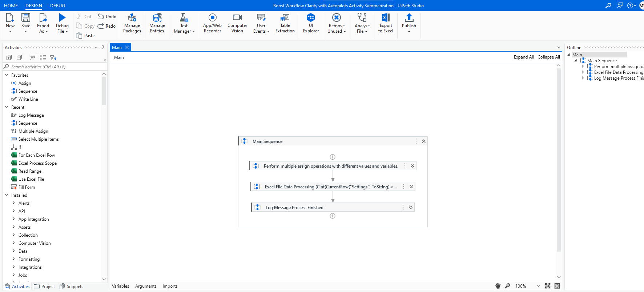The height and width of the screenshot is (292, 644).
Task: Close the Main document tab
Action: tap(127, 48)
